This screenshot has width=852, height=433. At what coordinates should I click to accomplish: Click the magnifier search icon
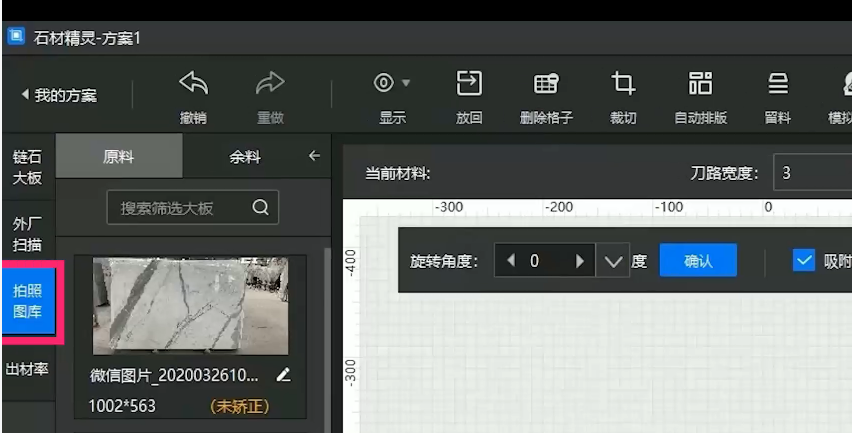click(260, 208)
